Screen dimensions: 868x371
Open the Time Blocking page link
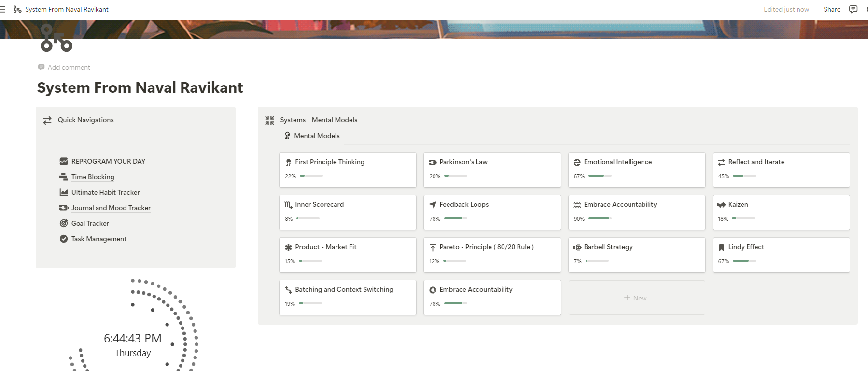[93, 177]
